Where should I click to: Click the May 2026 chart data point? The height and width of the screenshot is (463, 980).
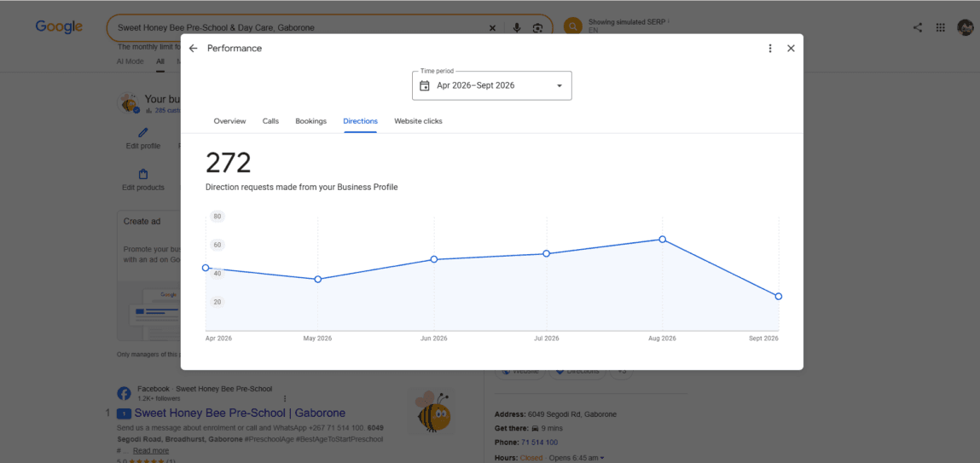point(317,280)
